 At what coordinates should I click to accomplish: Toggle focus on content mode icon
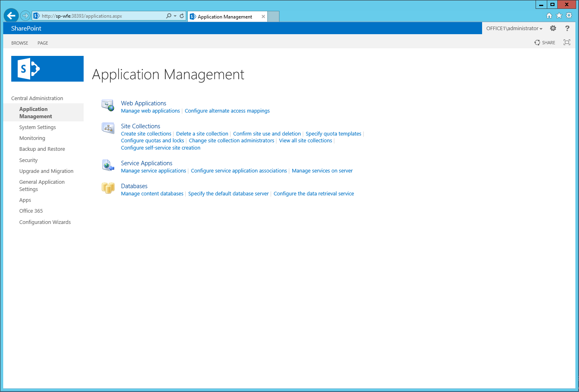click(x=567, y=42)
